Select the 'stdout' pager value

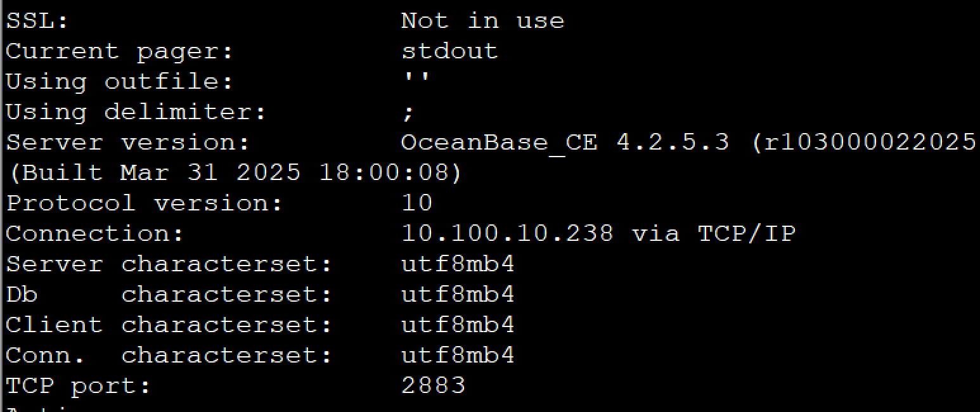coord(449,51)
